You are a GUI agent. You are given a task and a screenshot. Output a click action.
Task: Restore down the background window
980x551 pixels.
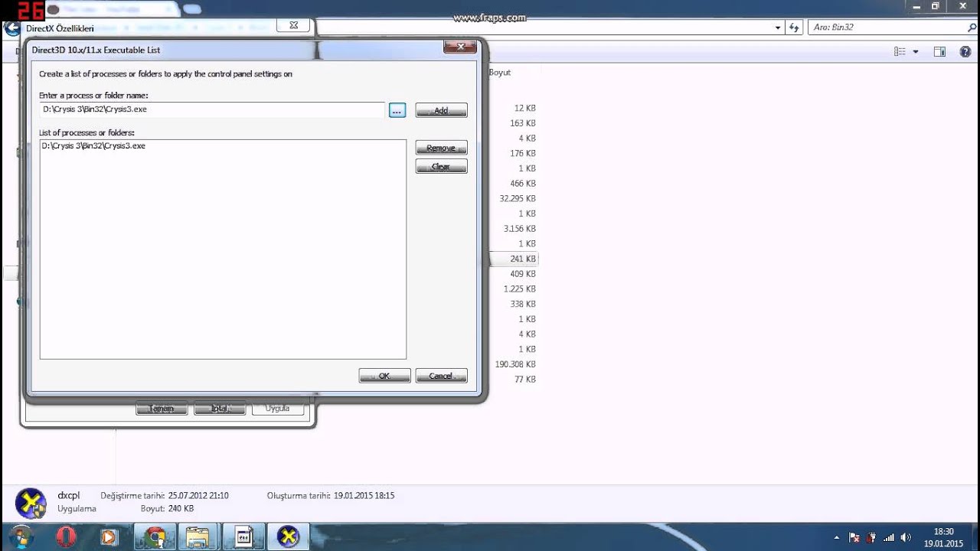tap(935, 6)
